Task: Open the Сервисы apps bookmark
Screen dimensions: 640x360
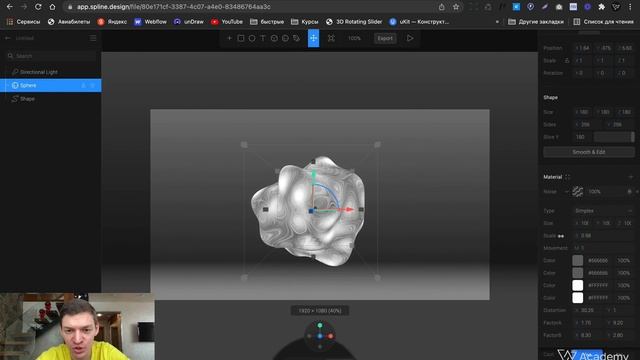Action: pos(23,22)
